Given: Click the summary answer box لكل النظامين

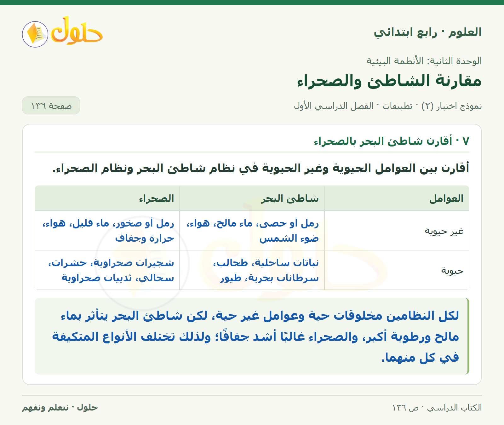Looking at the screenshot, I should pos(252,336).
